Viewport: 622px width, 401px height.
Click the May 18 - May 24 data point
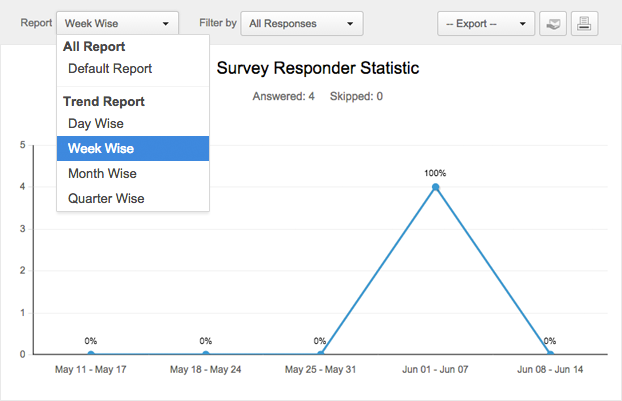tap(206, 354)
